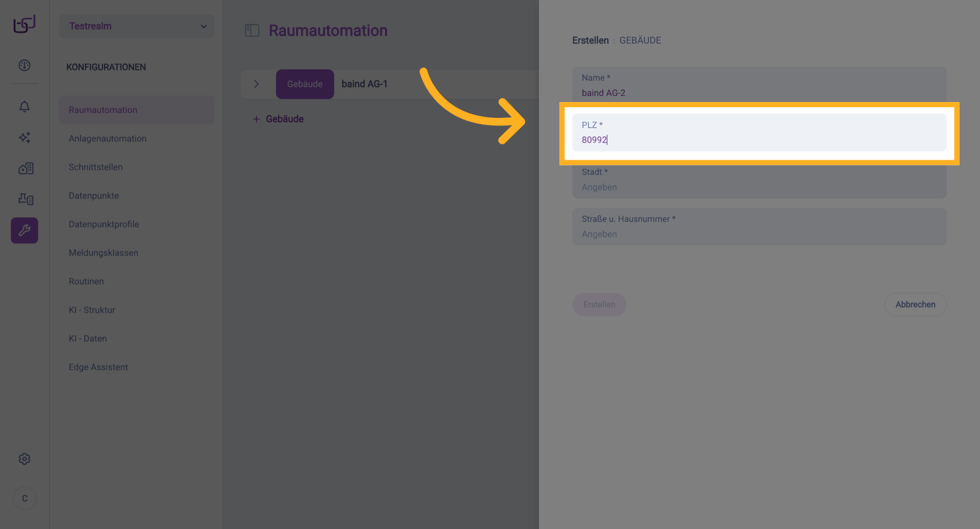Open notifications bell icon
Screen dimensions: 980x529
point(24,107)
